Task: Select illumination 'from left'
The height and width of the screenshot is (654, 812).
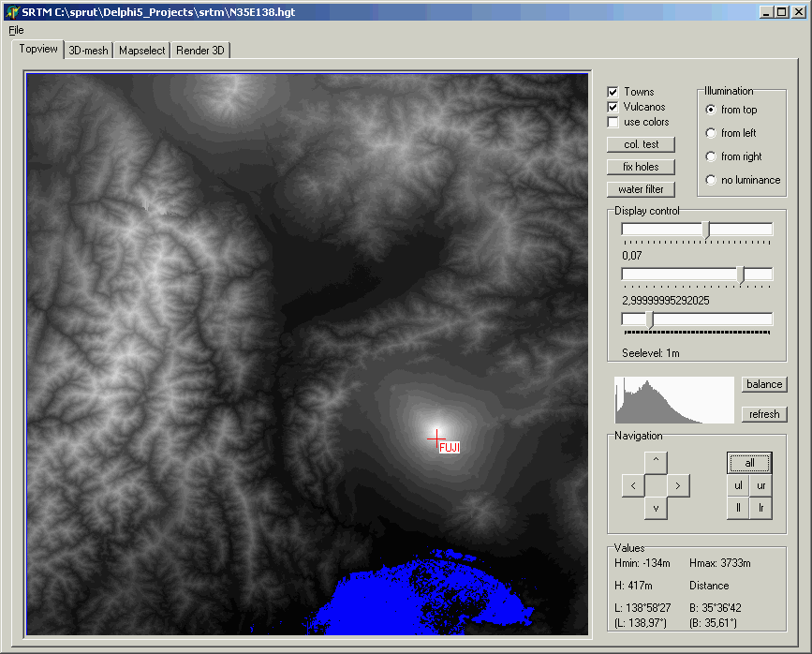Action: click(x=711, y=133)
